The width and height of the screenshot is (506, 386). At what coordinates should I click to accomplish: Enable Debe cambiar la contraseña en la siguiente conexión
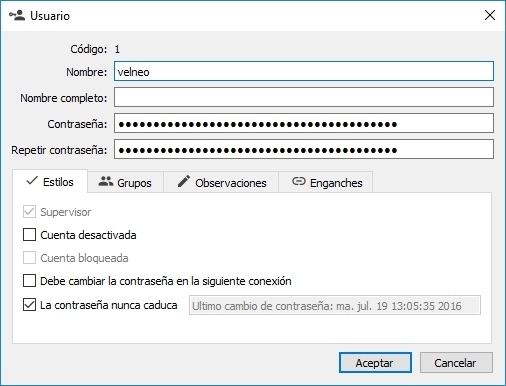(x=29, y=281)
